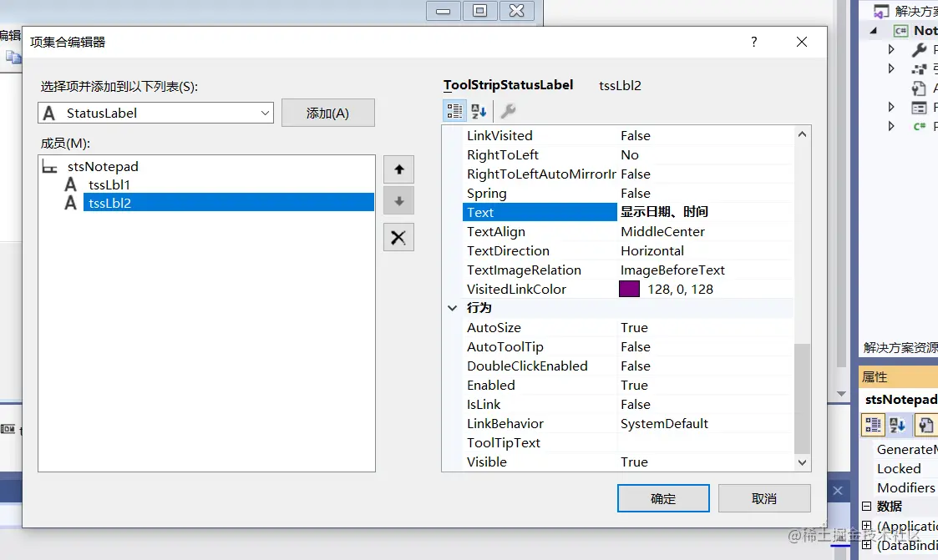This screenshot has width=938, height=560.
Task: Collapse the project node in Solution Explorer
Action: (x=874, y=31)
